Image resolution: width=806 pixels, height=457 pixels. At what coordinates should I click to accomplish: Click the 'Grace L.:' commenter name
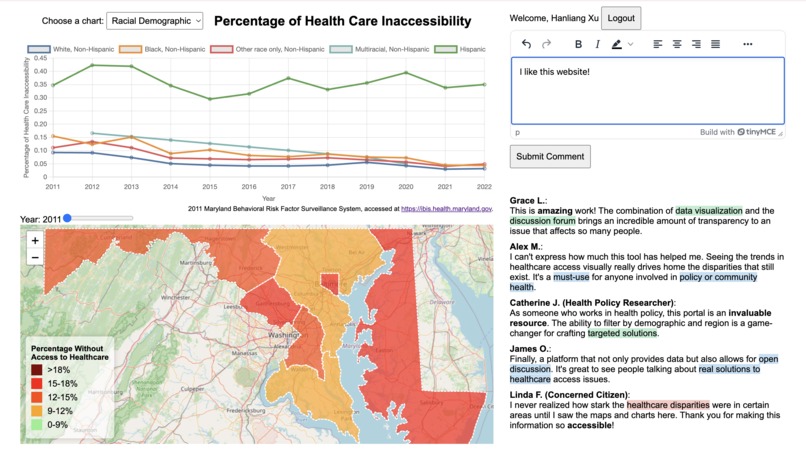tap(528, 200)
